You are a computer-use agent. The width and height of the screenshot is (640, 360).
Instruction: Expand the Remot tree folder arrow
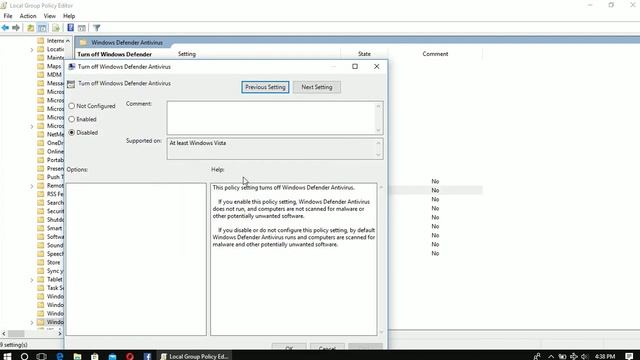pos(32,186)
